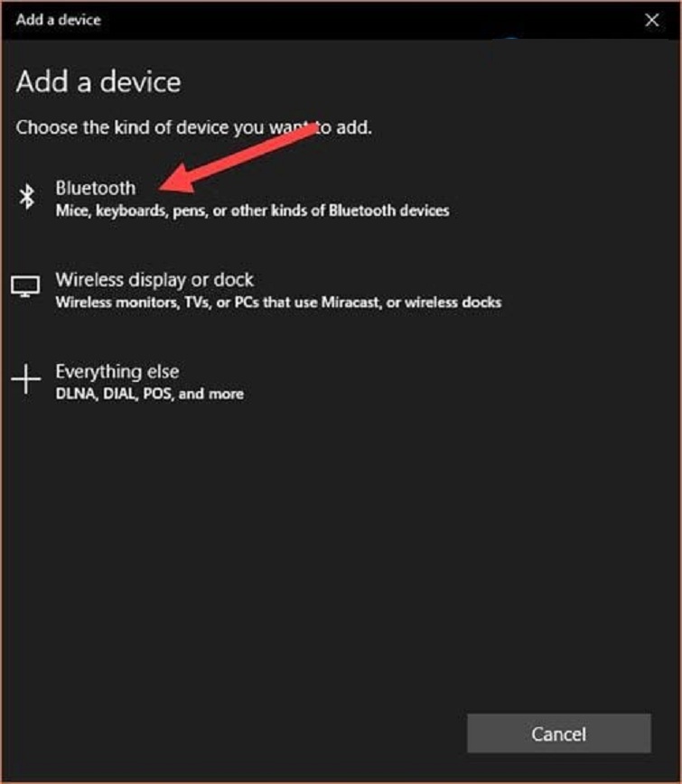Click the Bluetooth symbol icon
The width and height of the screenshot is (682, 784).
click(26, 196)
